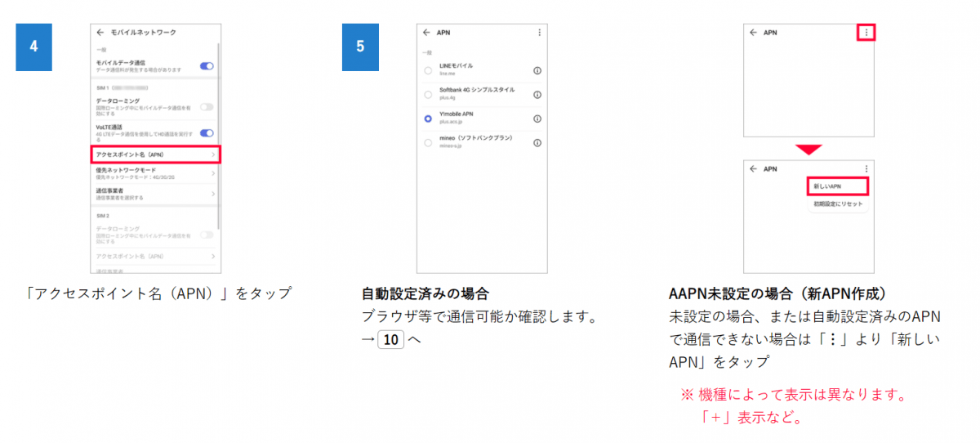980x443 pixels.
Task: Click the モバイルネットワーク screen scrollbar
Action: click(219, 135)
